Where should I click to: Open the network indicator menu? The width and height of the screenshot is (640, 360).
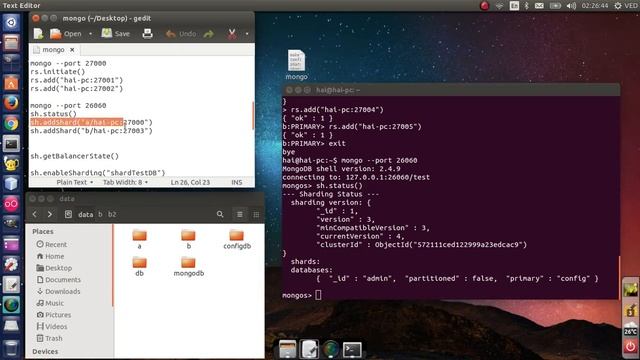coord(499,5)
